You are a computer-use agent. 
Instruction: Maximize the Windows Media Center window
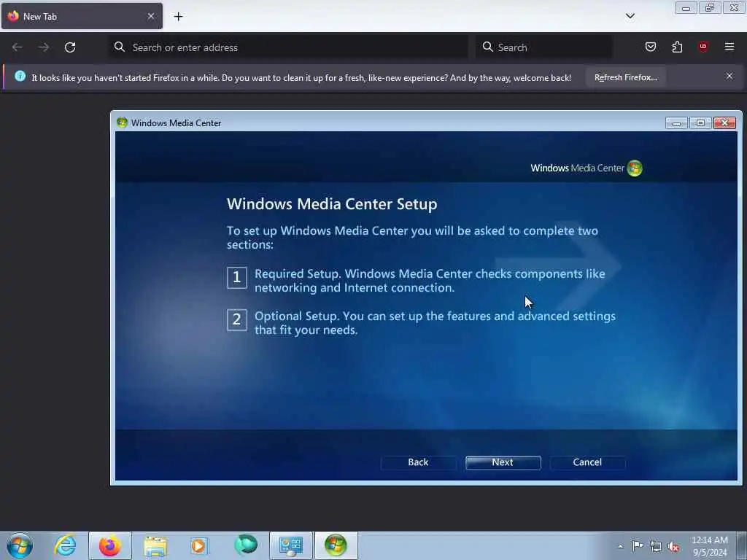coord(700,123)
